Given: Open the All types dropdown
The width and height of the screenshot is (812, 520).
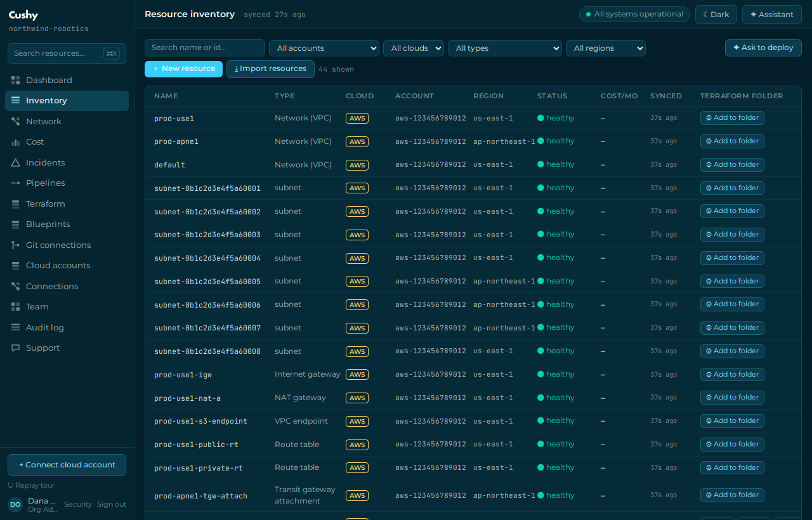Looking at the screenshot, I should point(505,48).
